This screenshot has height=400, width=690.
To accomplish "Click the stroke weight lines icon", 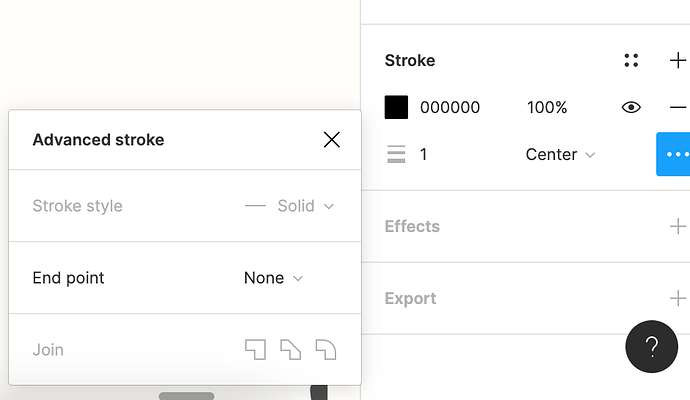I will [x=396, y=154].
